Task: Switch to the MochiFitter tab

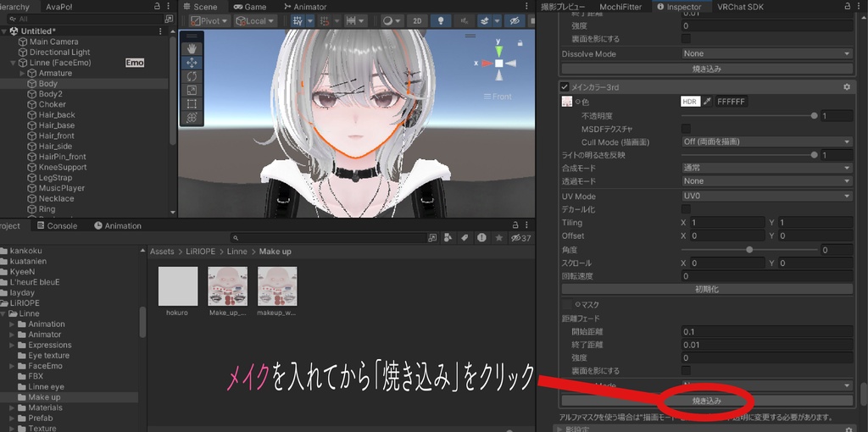Action: [620, 7]
